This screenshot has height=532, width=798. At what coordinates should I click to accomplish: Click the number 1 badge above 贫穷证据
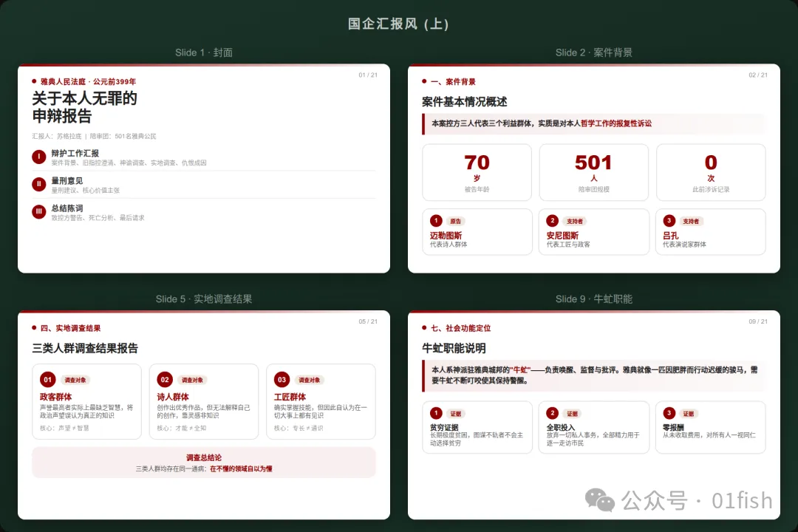(x=436, y=413)
